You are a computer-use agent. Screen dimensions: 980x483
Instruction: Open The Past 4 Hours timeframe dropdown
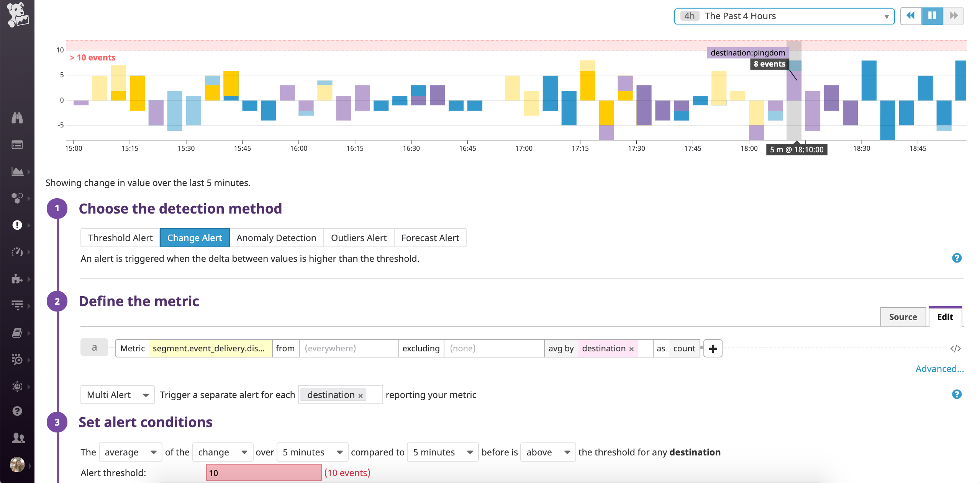(x=784, y=16)
